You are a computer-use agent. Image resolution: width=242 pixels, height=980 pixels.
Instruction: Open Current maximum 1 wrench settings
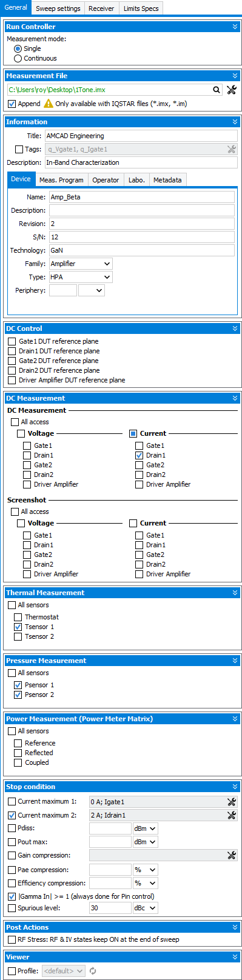click(x=231, y=802)
